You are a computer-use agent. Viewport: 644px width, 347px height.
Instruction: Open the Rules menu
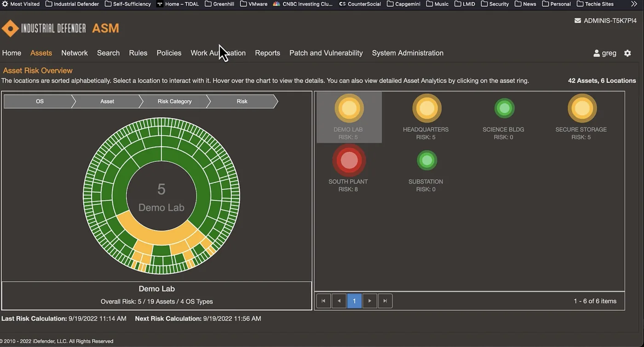(x=138, y=53)
